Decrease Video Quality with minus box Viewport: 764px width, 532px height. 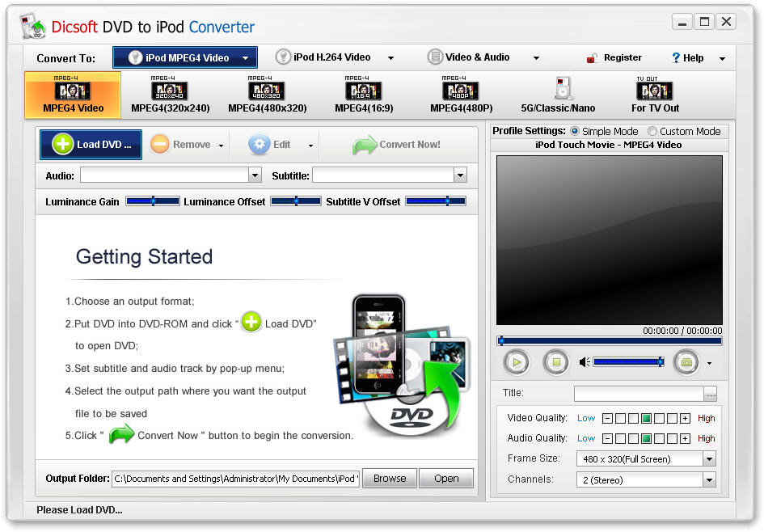607,419
